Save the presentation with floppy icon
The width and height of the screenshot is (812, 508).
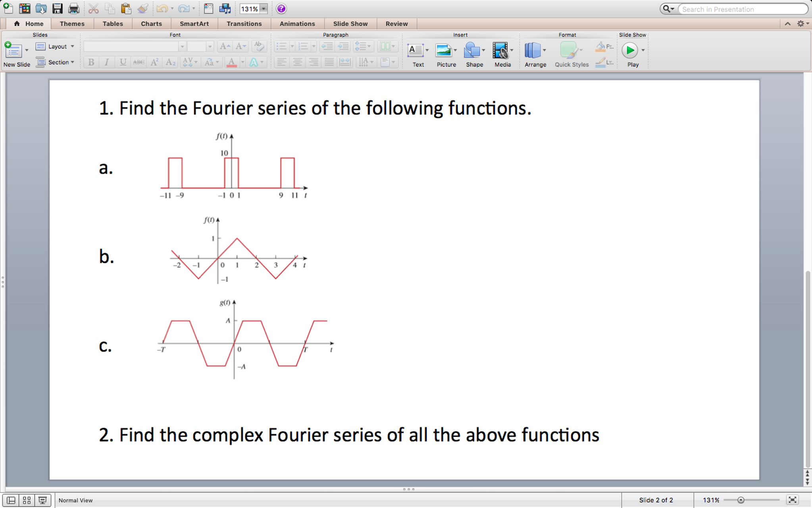click(x=58, y=8)
